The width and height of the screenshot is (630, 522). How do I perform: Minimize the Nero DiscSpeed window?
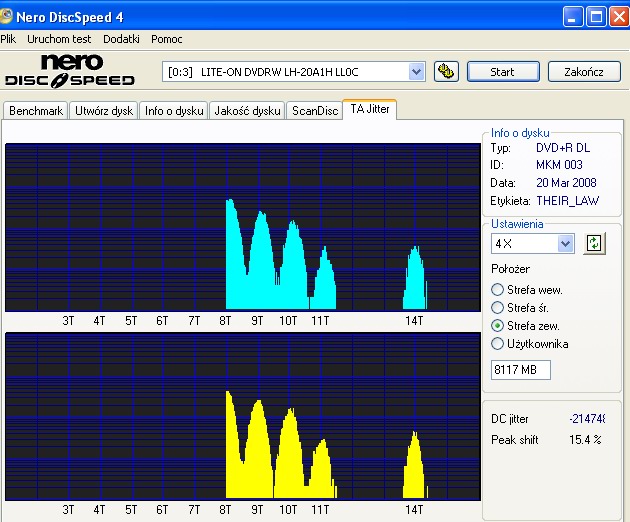click(x=573, y=17)
